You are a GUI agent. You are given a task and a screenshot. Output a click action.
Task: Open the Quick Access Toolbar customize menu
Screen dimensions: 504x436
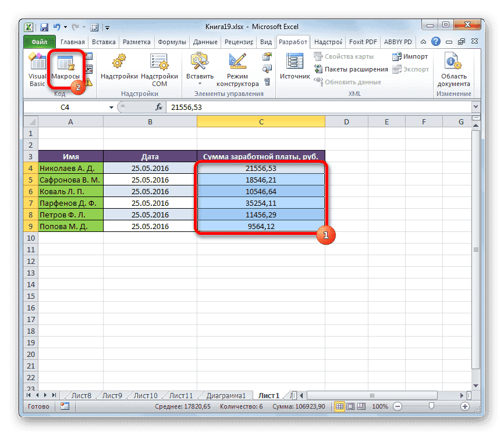tap(107, 27)
